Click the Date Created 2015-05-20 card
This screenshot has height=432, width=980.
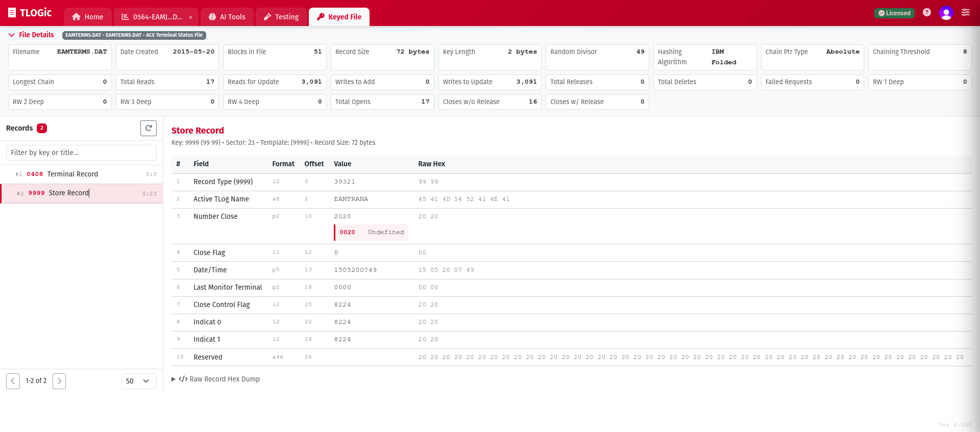[167, 57]
